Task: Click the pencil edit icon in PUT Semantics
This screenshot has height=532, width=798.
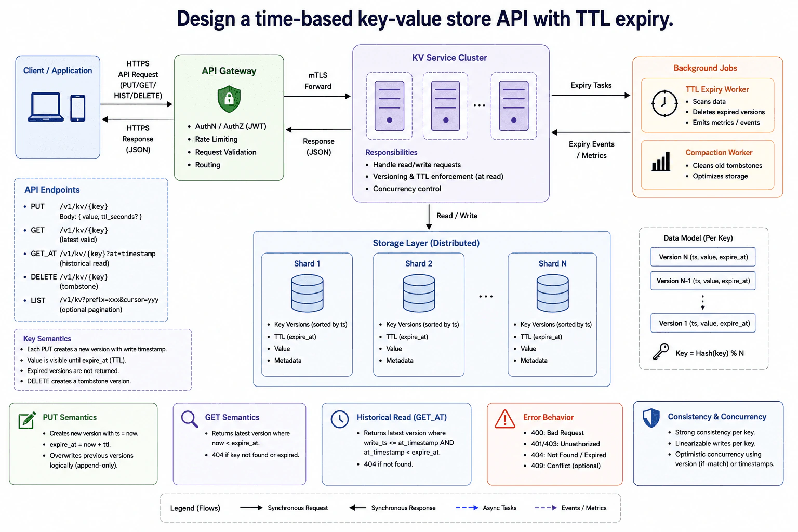Action: point(27,420)
